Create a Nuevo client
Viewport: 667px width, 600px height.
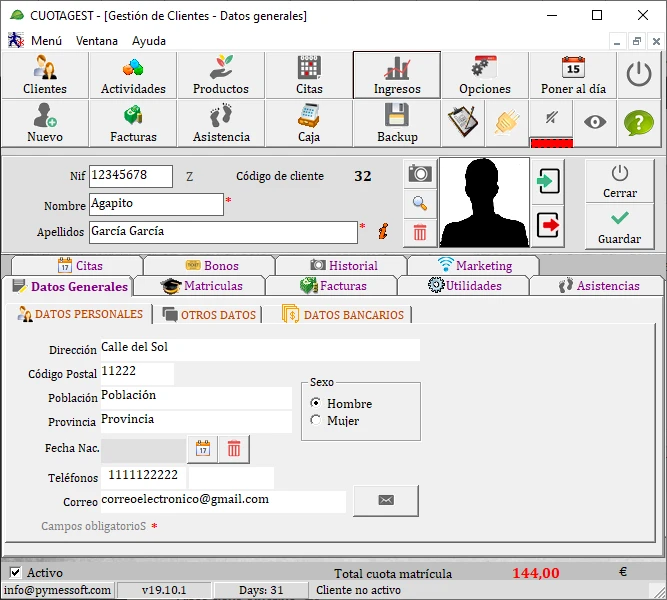point(45,123)
